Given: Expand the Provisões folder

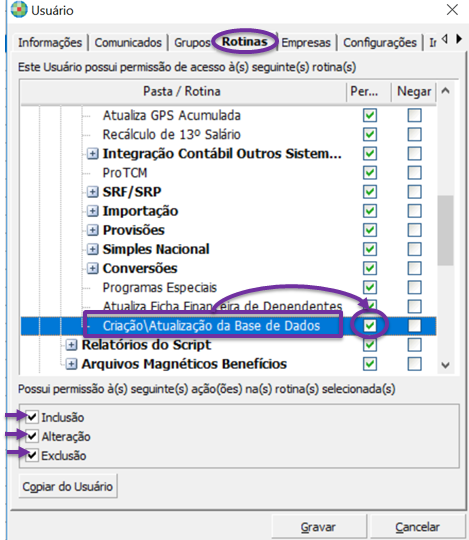Looking at the screenshot, I should 92,230.
